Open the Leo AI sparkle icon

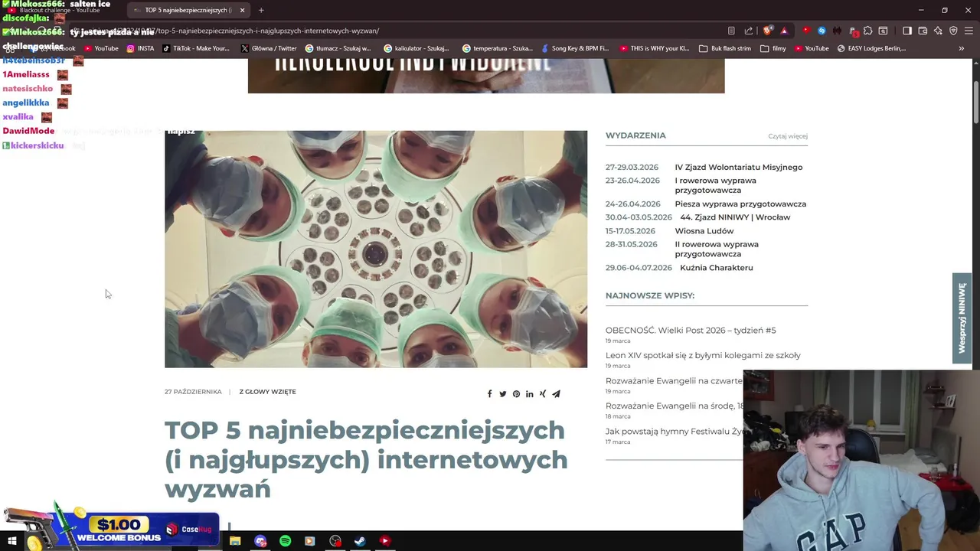(x=938, y=31)
